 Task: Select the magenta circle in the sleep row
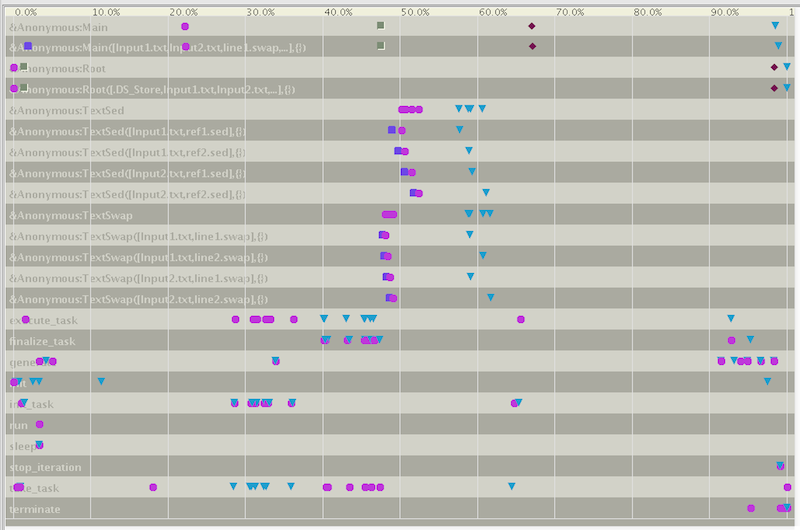(x=39, y=445)
